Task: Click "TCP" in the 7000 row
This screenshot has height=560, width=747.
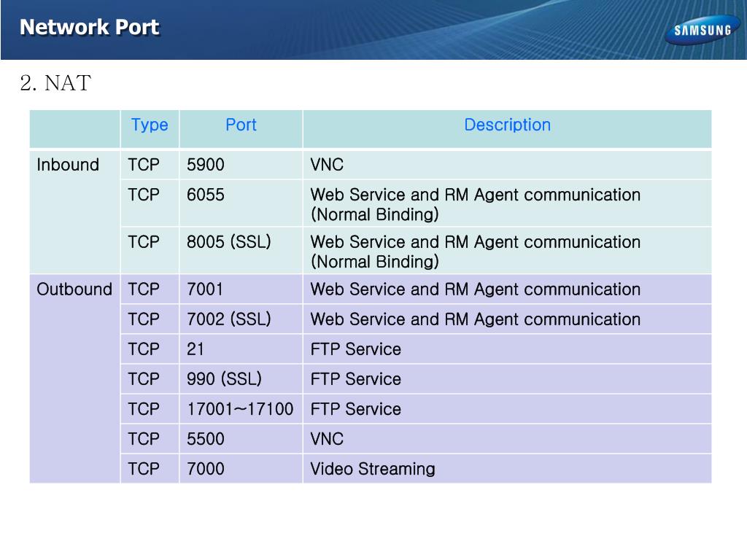Action: pyautogui.click(x=144, y=469)
